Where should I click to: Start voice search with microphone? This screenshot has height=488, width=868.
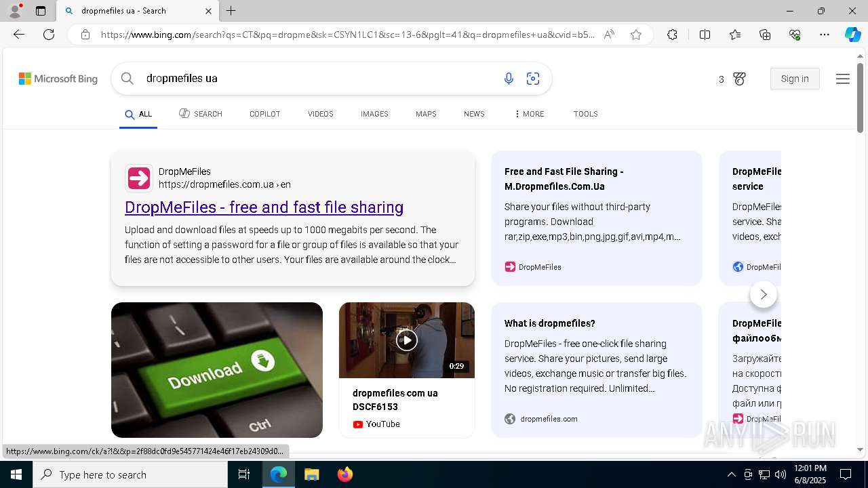coord(509,79)
